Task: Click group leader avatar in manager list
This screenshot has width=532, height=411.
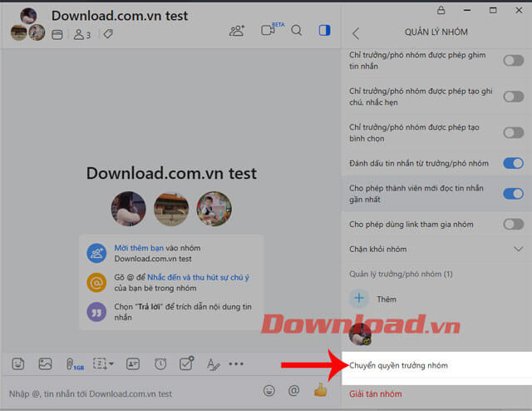Action: (x=360, y=334)
